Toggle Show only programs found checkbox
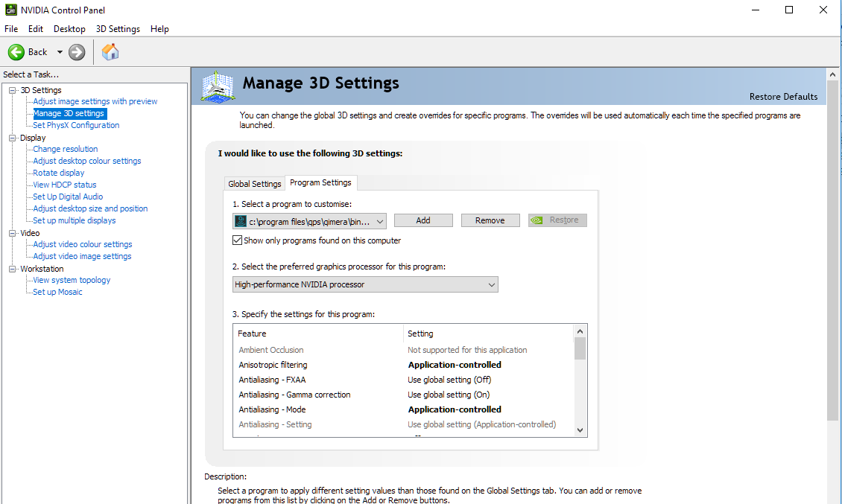The image size is (842, 504). 238,240
